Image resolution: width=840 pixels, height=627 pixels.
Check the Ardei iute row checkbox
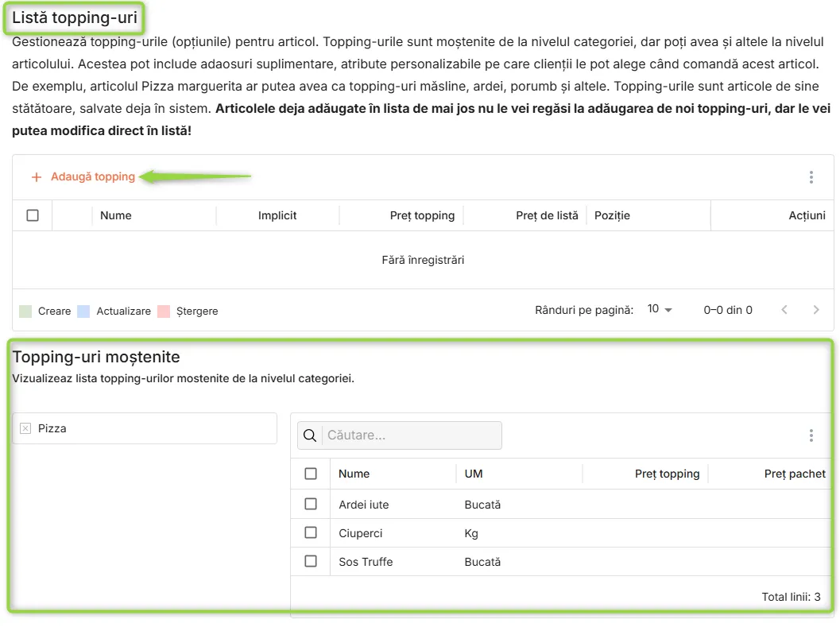311,504
